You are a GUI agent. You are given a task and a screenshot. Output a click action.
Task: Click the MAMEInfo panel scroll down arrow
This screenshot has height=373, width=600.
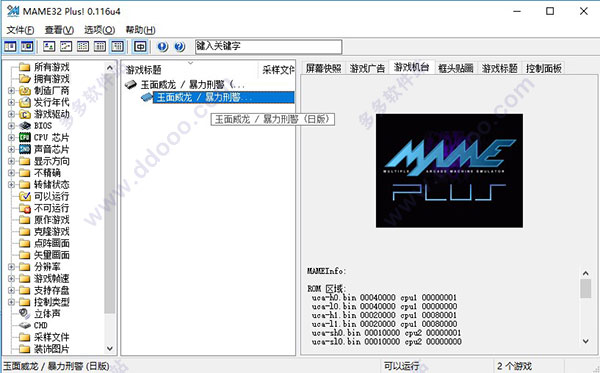[x=585, y=341]
